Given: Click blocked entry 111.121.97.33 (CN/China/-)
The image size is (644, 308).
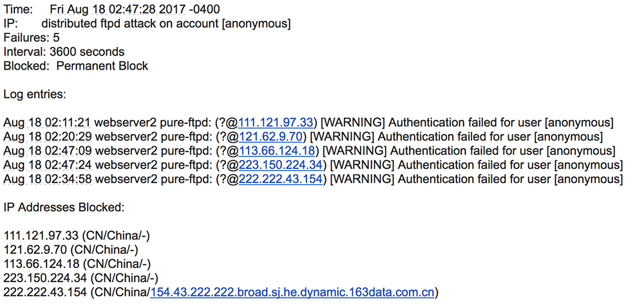Looking at the screenshot, I should pos(77,236).
